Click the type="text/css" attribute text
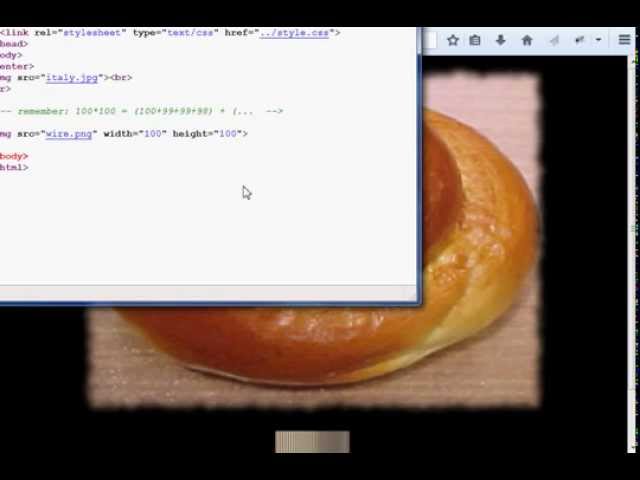640x480 pixels. [x=176, y=33]
